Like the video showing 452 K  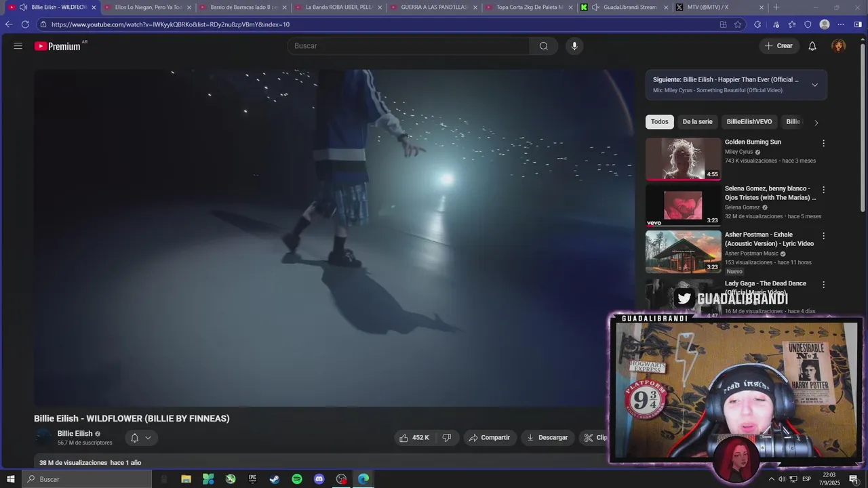point(414,438)
